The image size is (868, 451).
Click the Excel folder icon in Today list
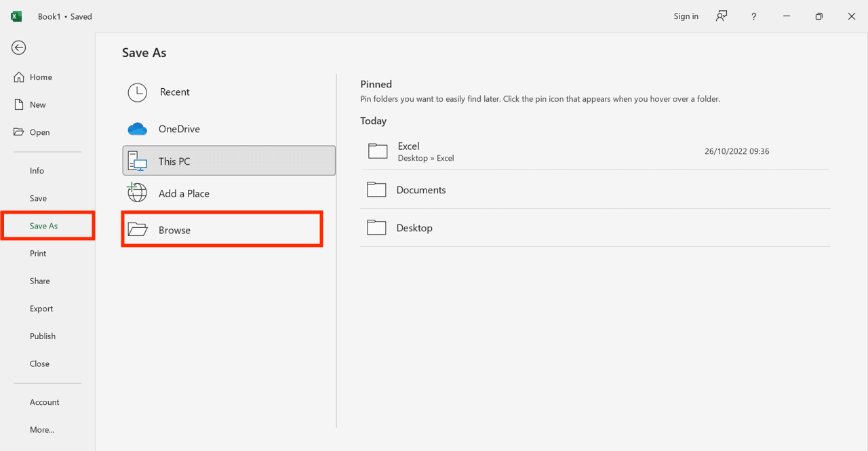click(x=378, y=151)
